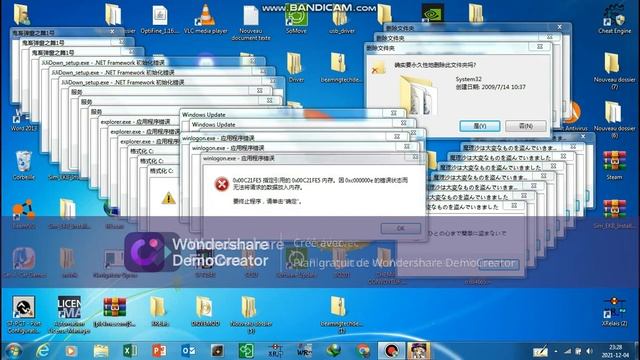Launch the Cheat Engine desktop shortcut
640x360 pixels.
tap(614, 18)
